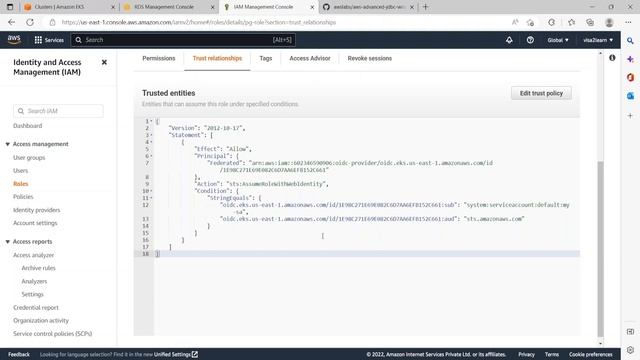
Task: Click the lock site info icon
Action: click(52, 22)
